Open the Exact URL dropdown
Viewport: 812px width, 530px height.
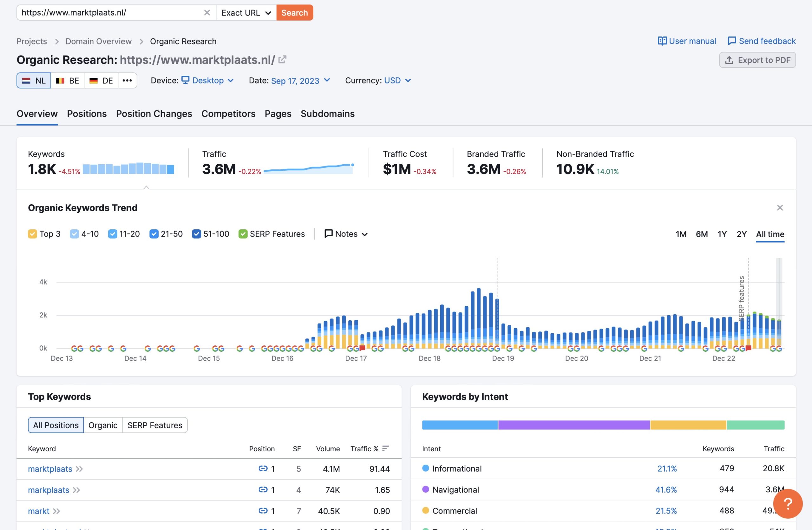click(246, 13)
